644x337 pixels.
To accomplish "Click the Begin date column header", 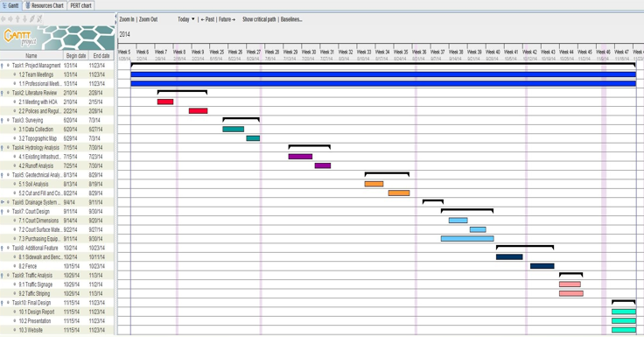I will 76,55.
